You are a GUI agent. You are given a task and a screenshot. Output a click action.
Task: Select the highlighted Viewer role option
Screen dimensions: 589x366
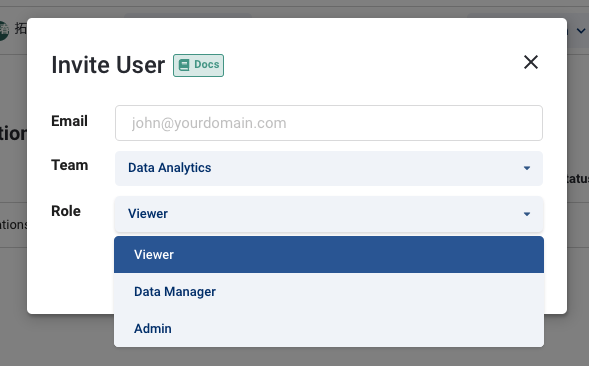pos(329,254)
